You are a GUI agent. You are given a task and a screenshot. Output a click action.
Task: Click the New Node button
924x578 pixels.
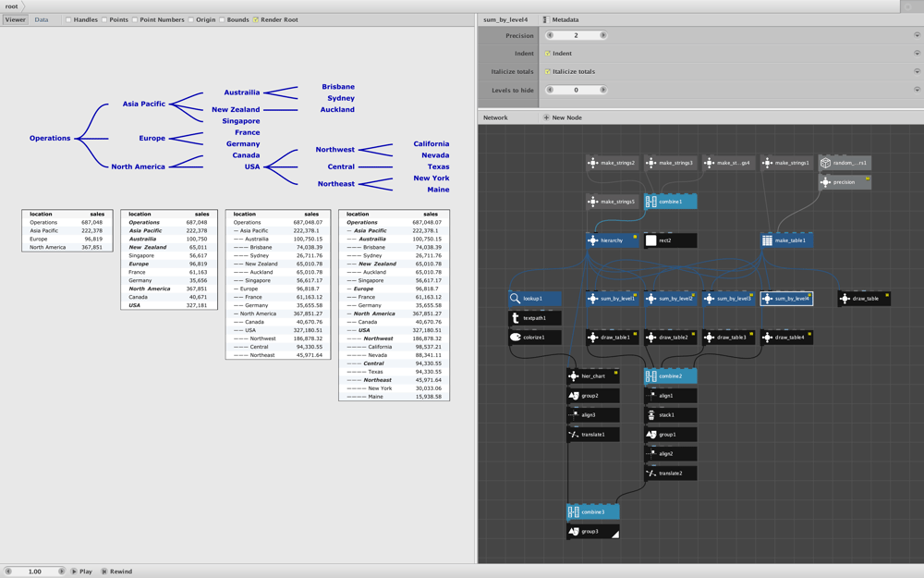562,118
